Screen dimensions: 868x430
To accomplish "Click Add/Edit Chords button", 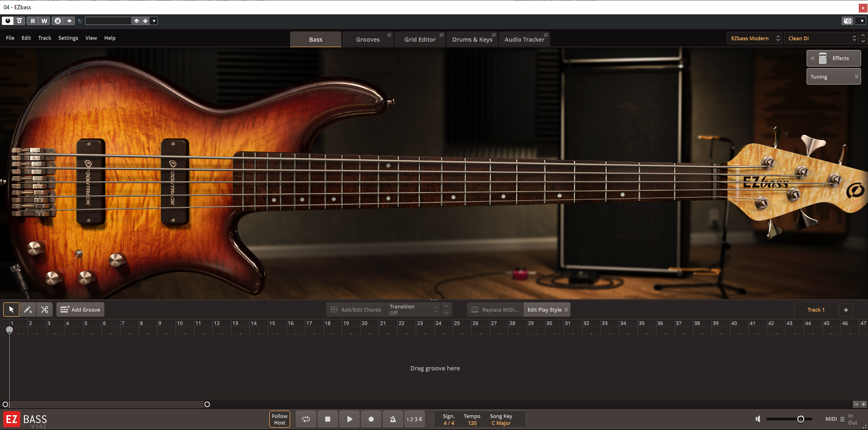I will coord(356,310).
